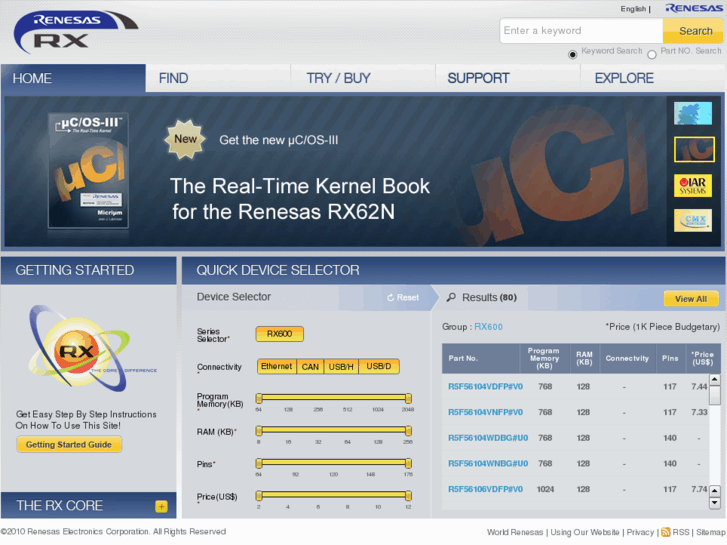The width and height of the screenshot is (727, 545).
Task: Open part R5F56106VDFP#V0
Action: click(485, 489)
